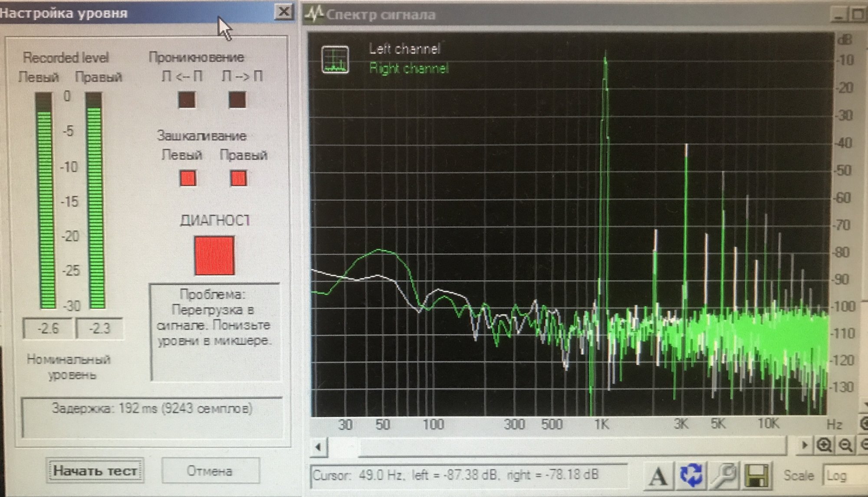The width and height of the screenshot is (868, 497).
Task: Click the horizontal scrollbar track below graph
Action: (x=564, y=447)
